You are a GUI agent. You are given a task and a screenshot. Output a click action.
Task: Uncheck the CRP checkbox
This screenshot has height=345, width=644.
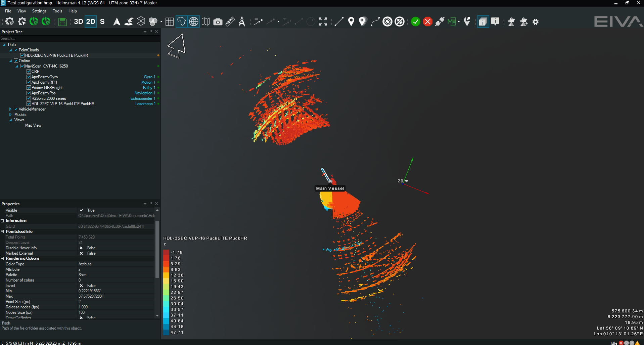click(29, 72)
